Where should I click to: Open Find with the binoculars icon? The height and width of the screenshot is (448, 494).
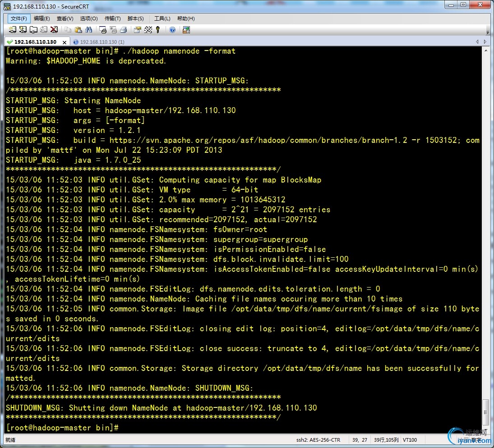89,30
